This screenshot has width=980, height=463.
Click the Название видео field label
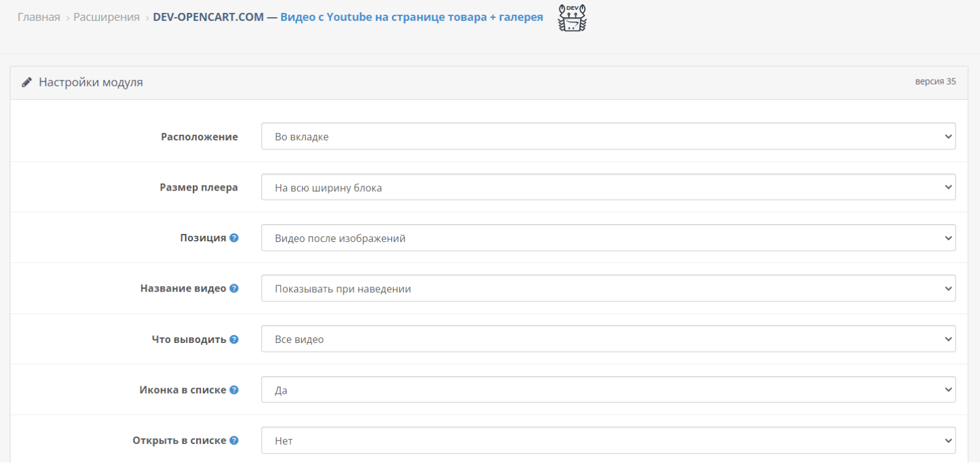(x=183, y=288)
